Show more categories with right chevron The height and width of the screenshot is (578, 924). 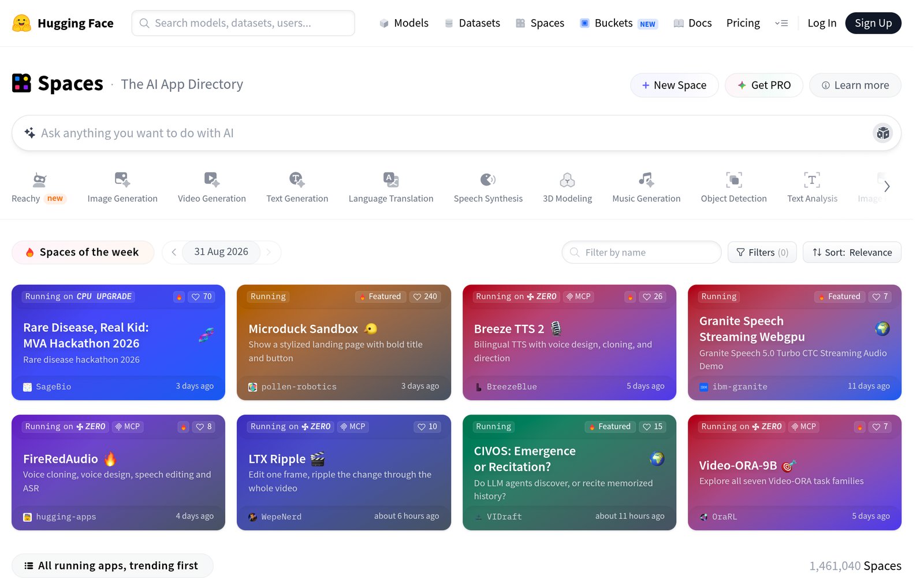[887, 187]
